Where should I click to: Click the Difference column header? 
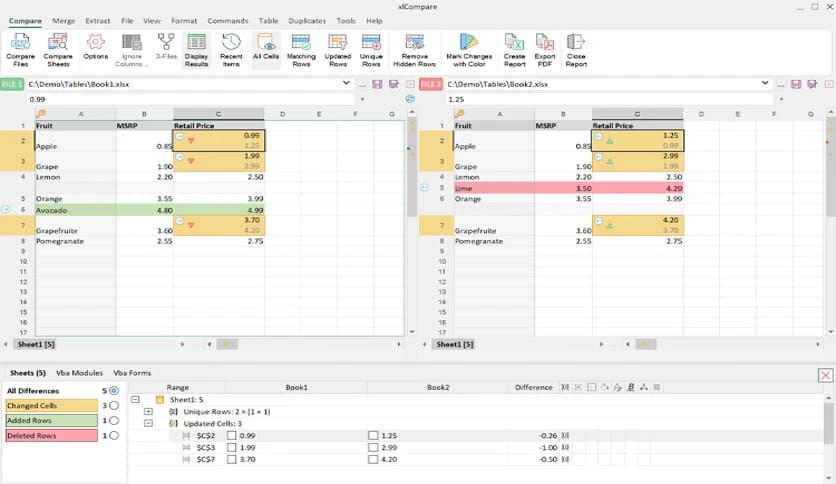pos(534,388)
